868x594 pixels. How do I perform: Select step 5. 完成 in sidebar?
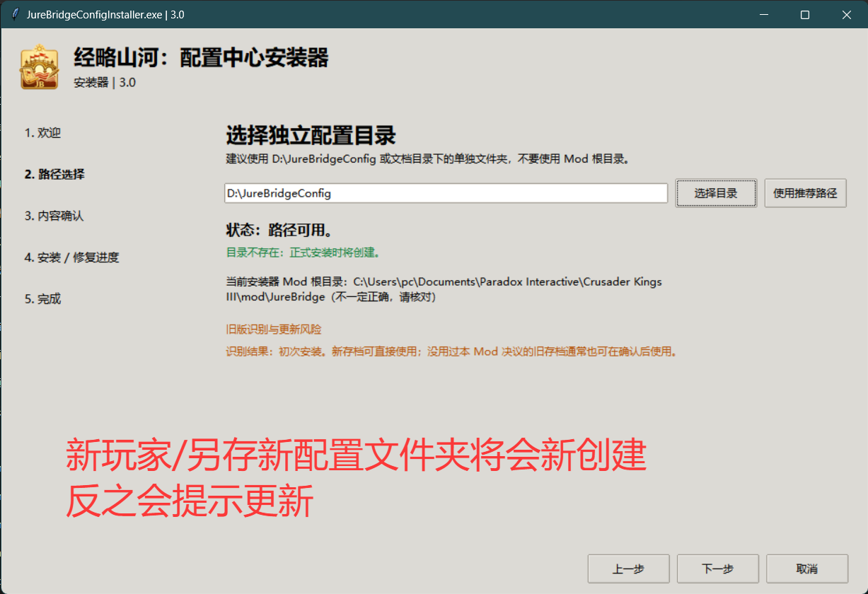coord(42,299)
